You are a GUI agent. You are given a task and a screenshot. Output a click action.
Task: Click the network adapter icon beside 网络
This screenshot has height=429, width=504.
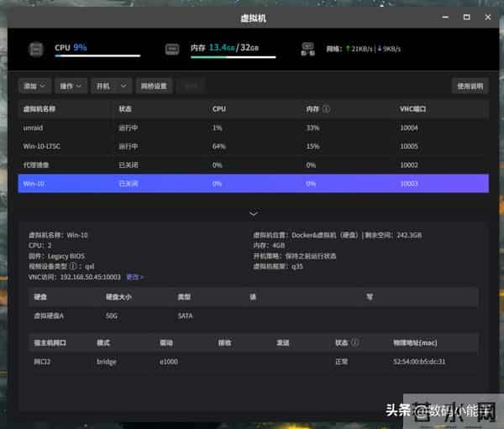point(307,49)
